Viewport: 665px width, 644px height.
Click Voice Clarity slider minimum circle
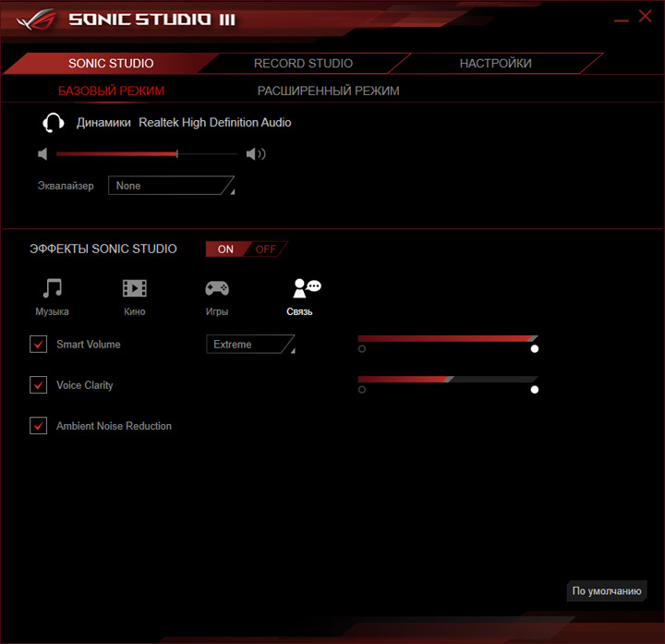(362, 390)
